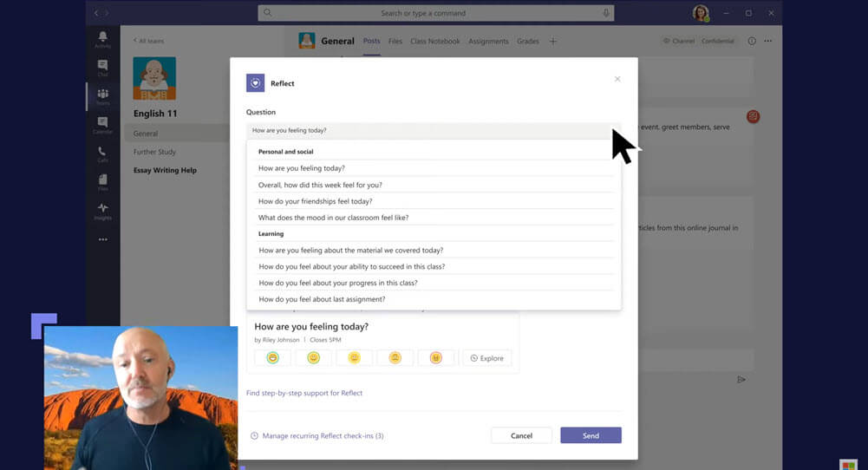The height and width of the screenshot is (470, 868).
Task: Open Insights in the Teams sidebar
Action: coord(102,211)
